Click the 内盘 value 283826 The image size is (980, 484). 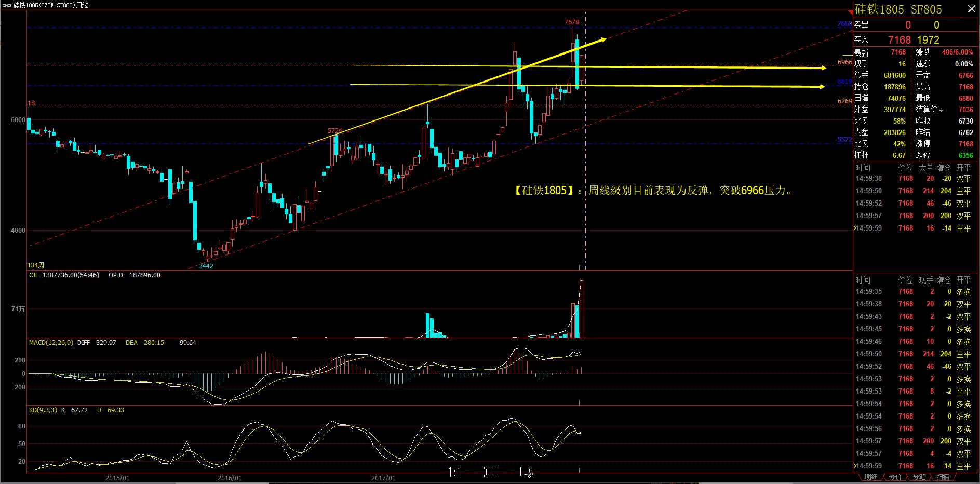(895, 132)
